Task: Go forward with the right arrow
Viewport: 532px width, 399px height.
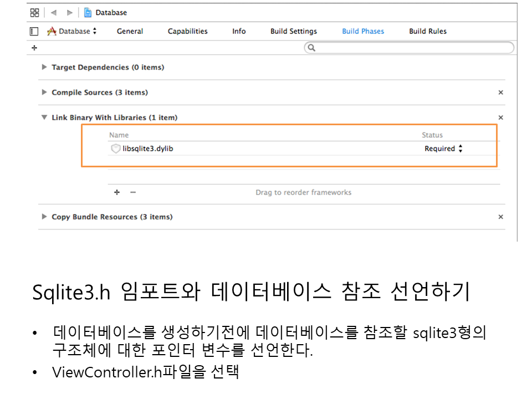Action: click(69, 12)
